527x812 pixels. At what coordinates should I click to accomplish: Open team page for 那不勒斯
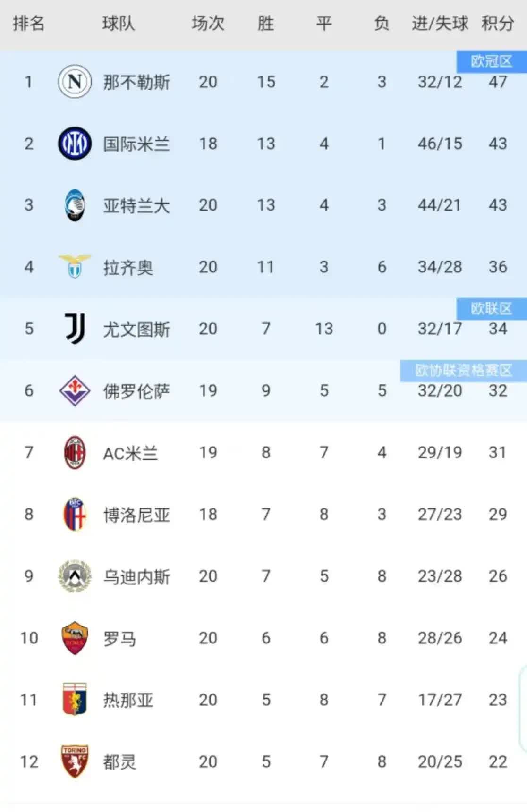(136, 83)
